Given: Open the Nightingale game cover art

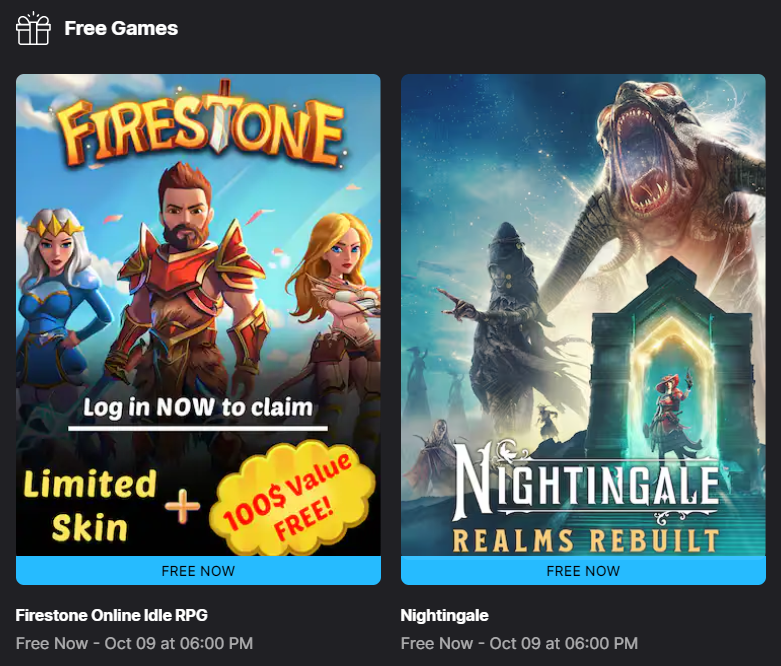Looking at the screenshot, I should [583, 315].
